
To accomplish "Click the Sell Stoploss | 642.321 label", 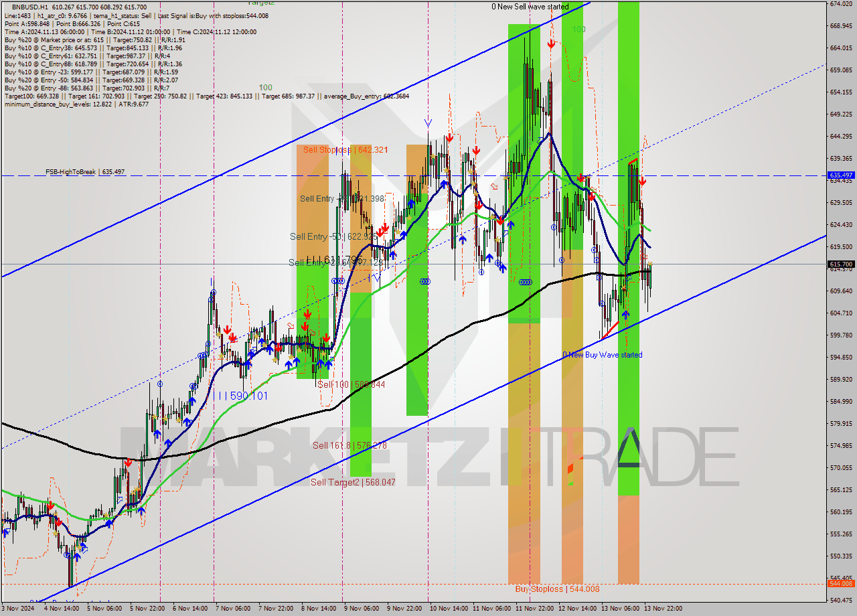I will [345, 150].
